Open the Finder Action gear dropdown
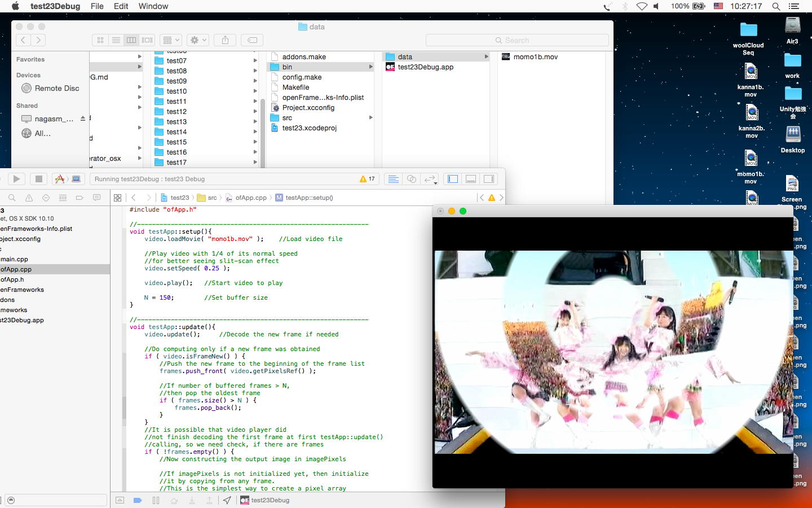 [198, 40]
